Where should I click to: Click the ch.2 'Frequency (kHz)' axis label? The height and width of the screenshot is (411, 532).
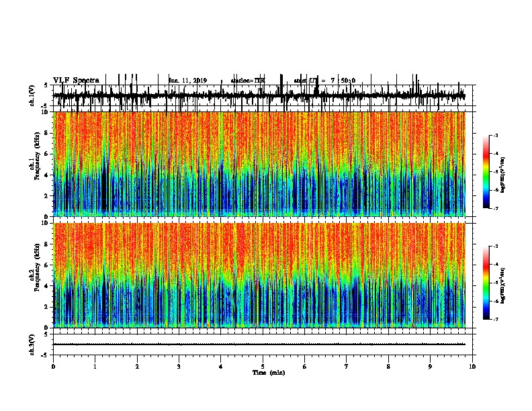[37, 267]
